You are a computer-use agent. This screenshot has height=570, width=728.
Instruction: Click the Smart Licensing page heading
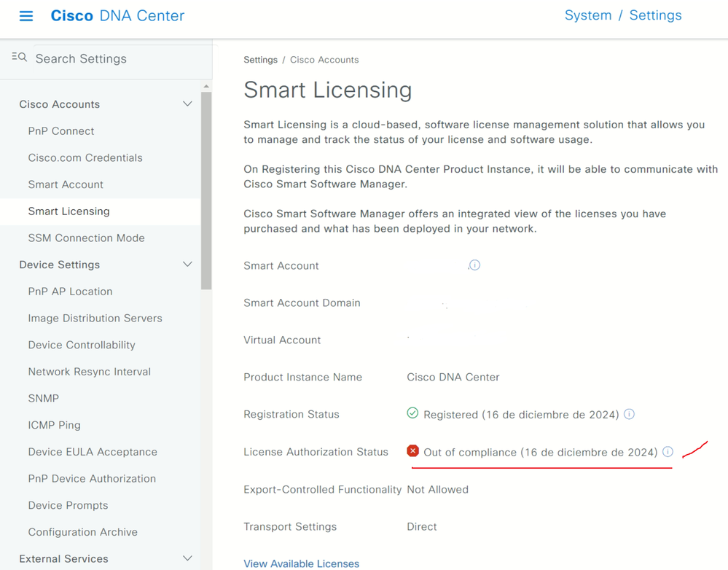[x=328, y=90]
